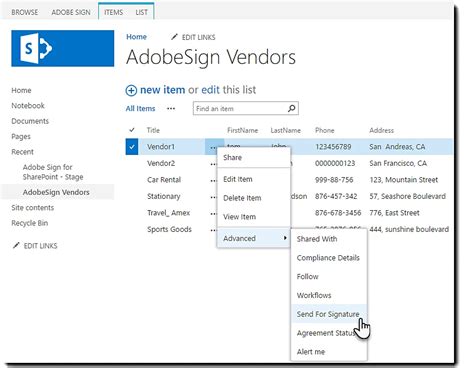This screenshot has height=368, width=474.
Task: Click the Stationary title cell
Action: pos(163,196)
